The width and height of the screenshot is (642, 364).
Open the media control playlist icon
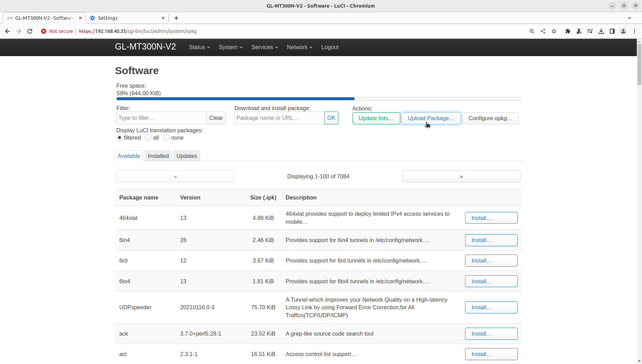590,31
